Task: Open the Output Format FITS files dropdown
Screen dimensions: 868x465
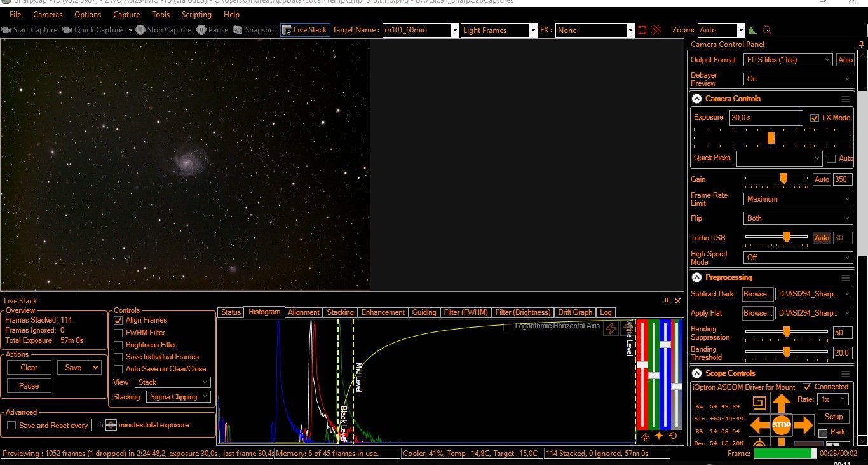Action: click(x=788, y=60)
